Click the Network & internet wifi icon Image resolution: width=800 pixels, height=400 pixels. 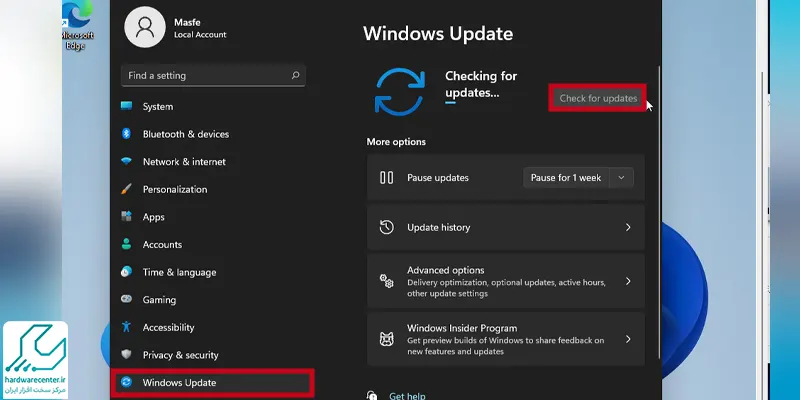click(127, 161)
